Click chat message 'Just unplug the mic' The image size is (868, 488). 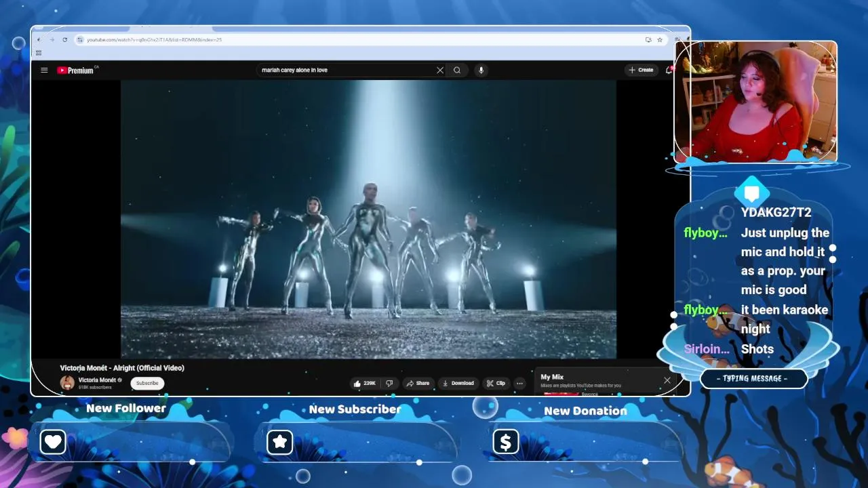[x=785, y=261]
